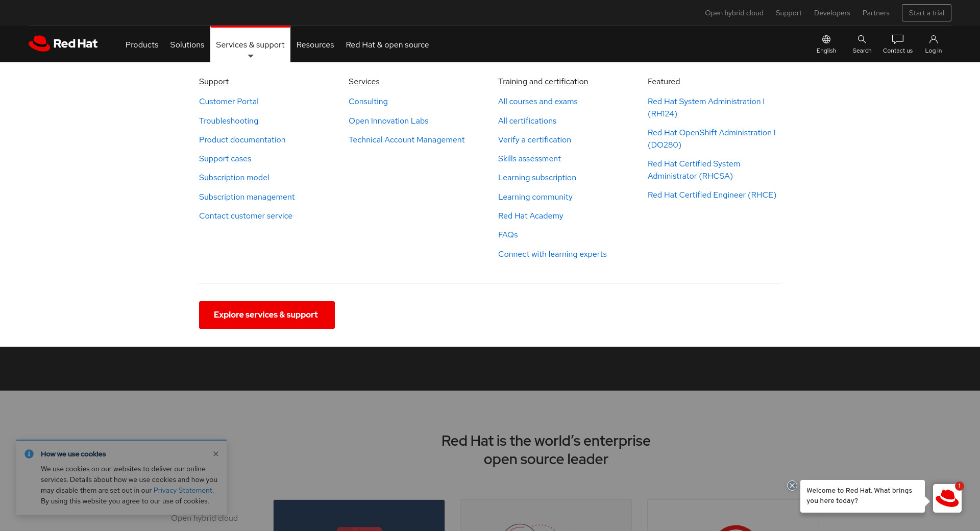Select Developers in the top utility bar
The width and height of the screenshot is (980, 531).
[x=831, y=13]
